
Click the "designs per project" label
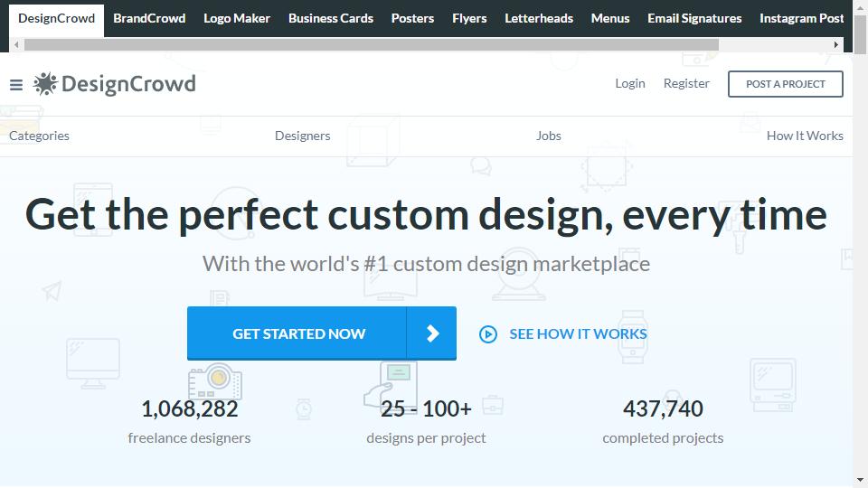(x=426, y=438)
